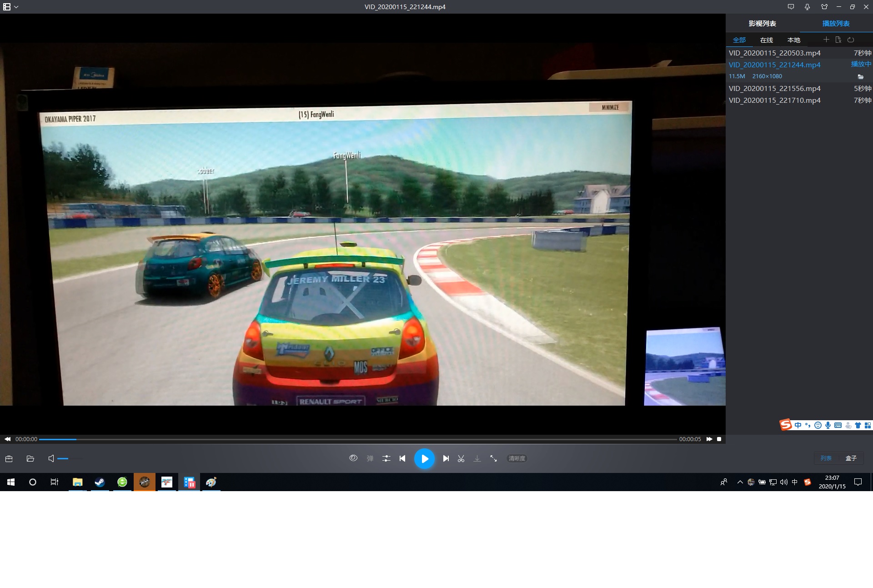
Task: Open the main menu dropdown at top-left
Action: pos(10,7)
